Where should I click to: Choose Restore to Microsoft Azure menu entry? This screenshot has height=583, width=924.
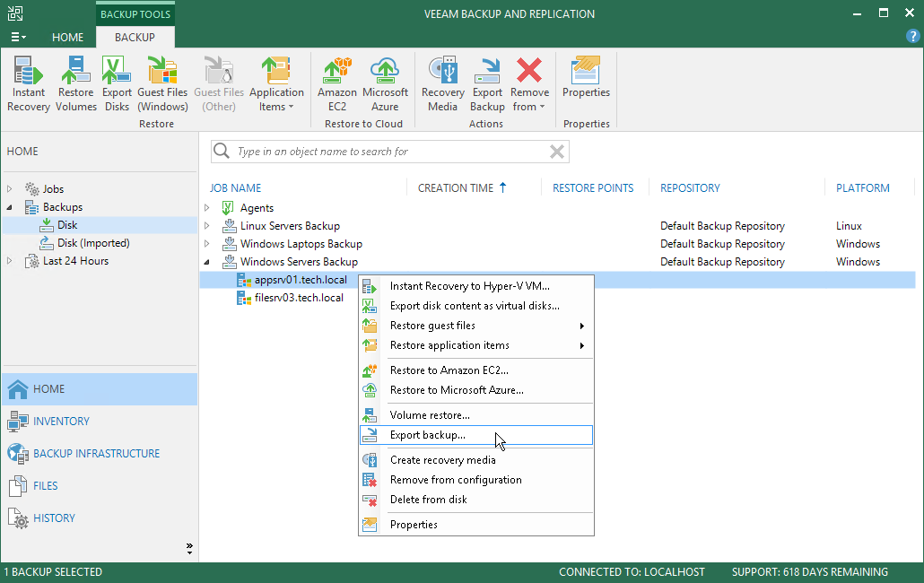pos(476,390)
